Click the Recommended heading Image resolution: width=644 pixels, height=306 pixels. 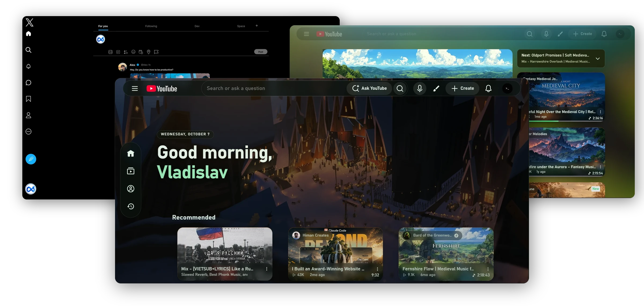point(194,217)
